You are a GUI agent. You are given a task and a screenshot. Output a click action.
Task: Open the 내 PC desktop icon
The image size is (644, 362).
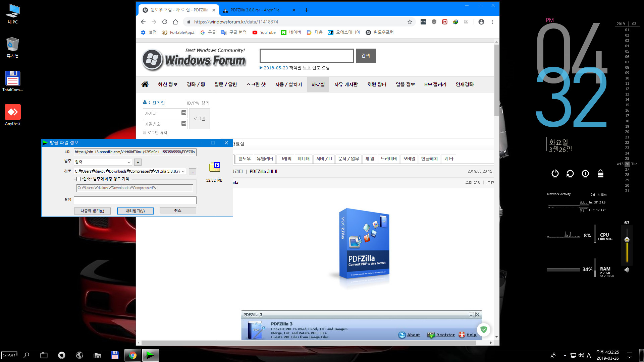click(x=13, y=14)
